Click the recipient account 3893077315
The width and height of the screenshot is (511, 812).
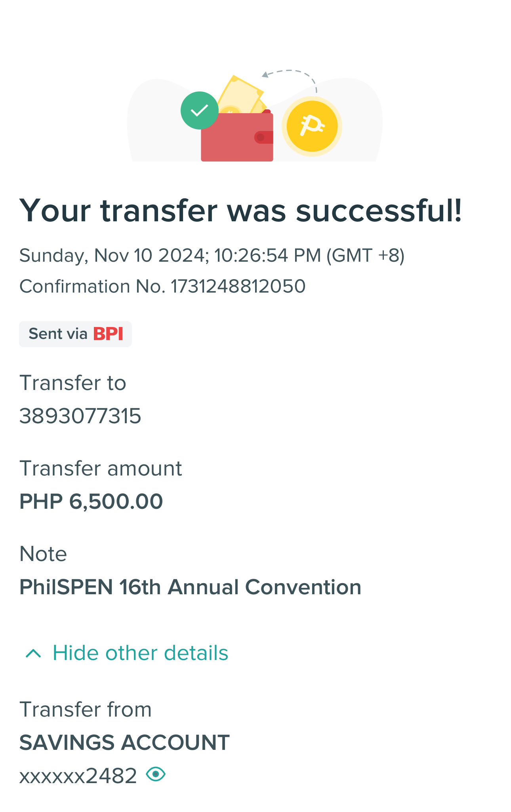pos(80,416)
